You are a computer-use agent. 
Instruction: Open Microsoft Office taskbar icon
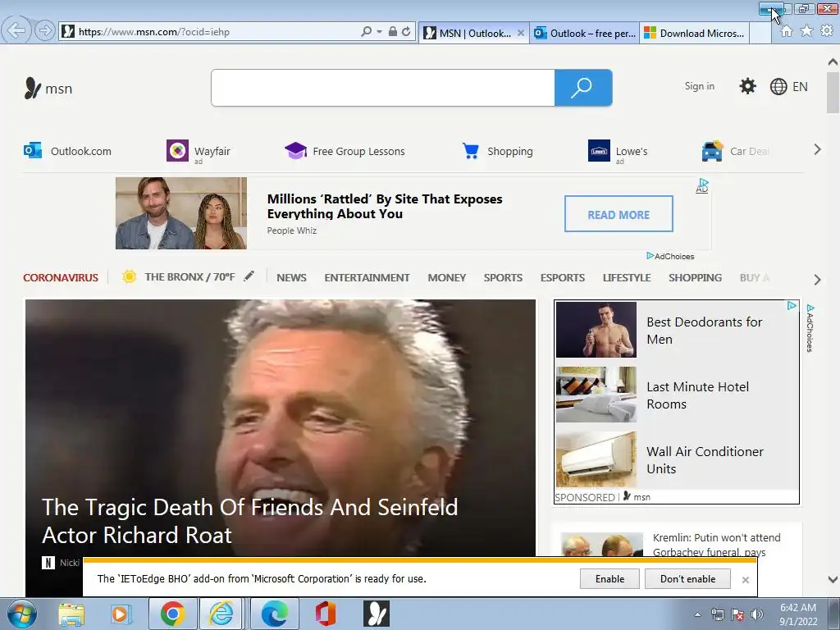(325, 614)
